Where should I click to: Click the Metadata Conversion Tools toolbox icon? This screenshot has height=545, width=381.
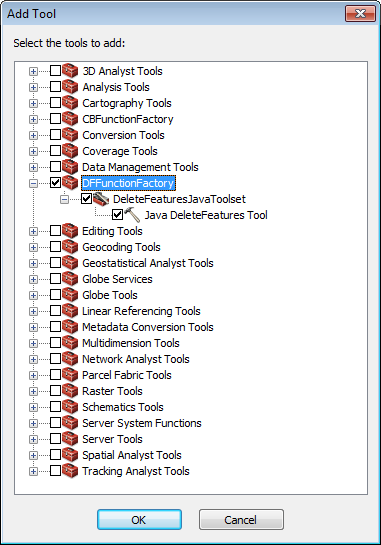(x=70, y=327)
